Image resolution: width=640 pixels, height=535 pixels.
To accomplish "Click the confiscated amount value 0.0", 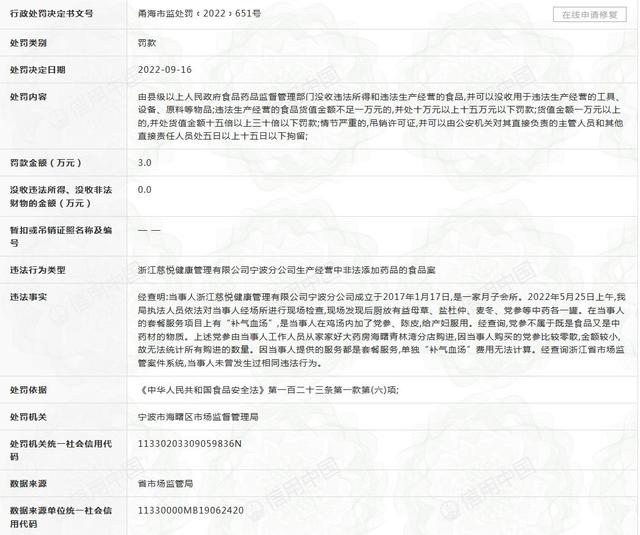I will pos(145,189).
